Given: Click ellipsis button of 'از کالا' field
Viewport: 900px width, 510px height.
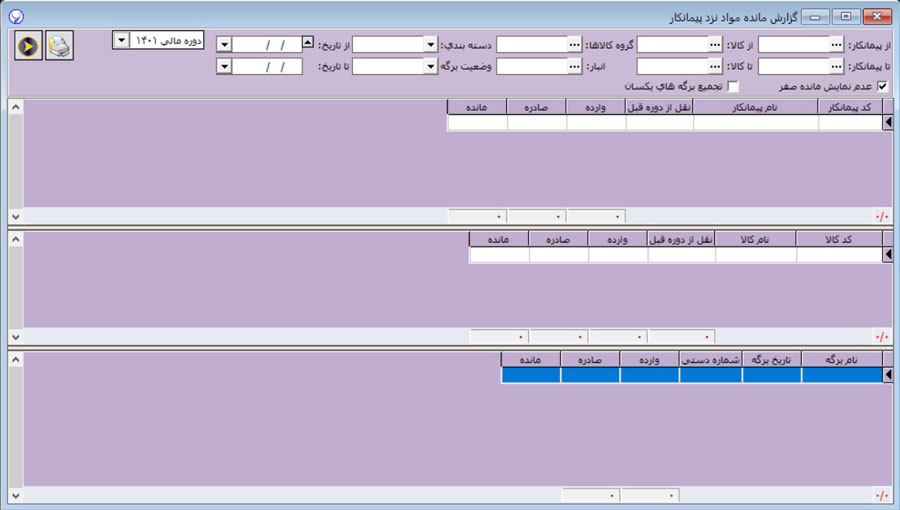Looking at the screenshot, I should 715,45.
